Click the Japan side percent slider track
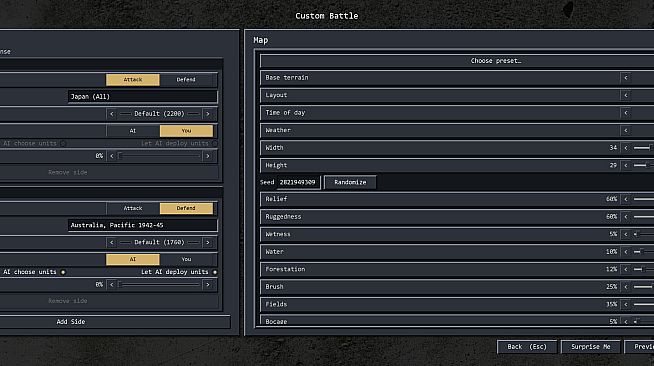The width and height of the screenshot is (654, 366). (160, 156)
